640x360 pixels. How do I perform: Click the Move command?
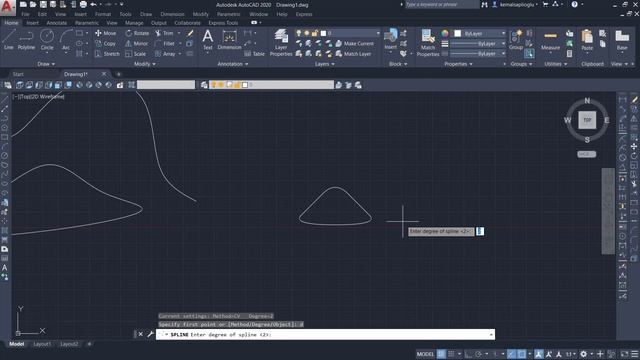[x=105, y=33]
